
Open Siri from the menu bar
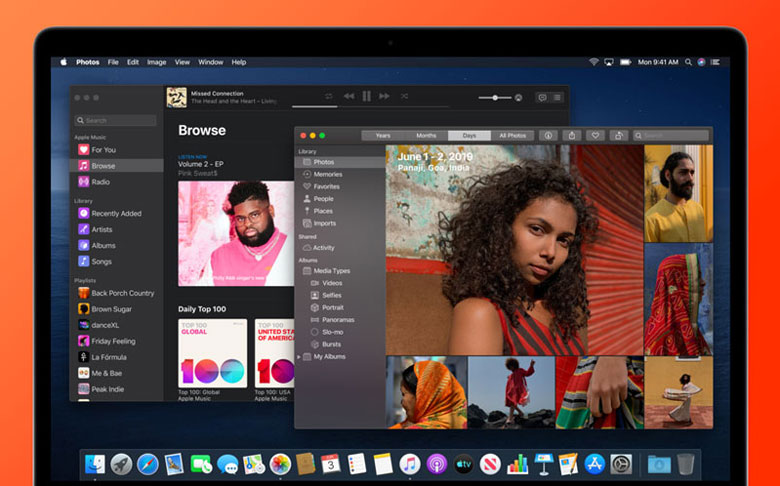tap(701, 62)
